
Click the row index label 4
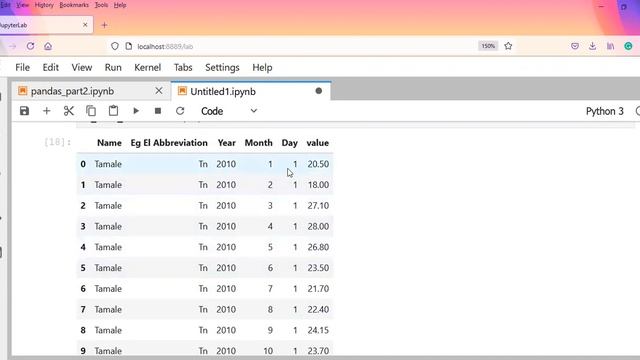(x=83, y=247)
